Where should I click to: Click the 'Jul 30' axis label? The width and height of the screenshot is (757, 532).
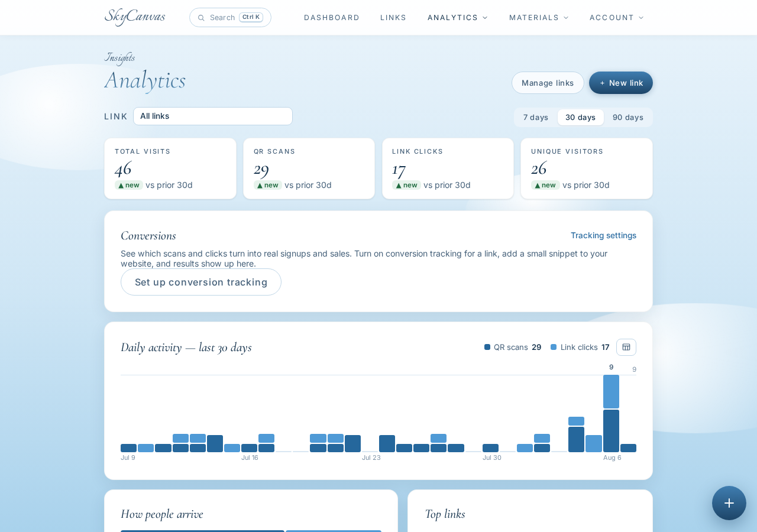(x=492, y=458)
